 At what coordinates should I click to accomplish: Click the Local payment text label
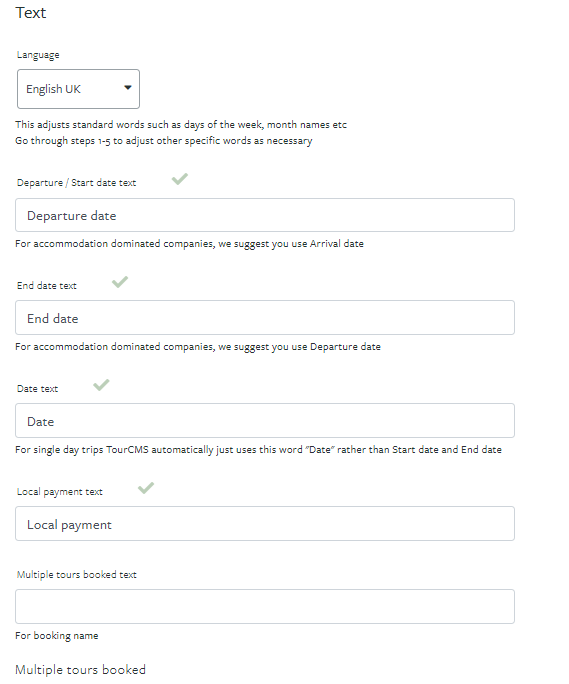pos(60,492)
